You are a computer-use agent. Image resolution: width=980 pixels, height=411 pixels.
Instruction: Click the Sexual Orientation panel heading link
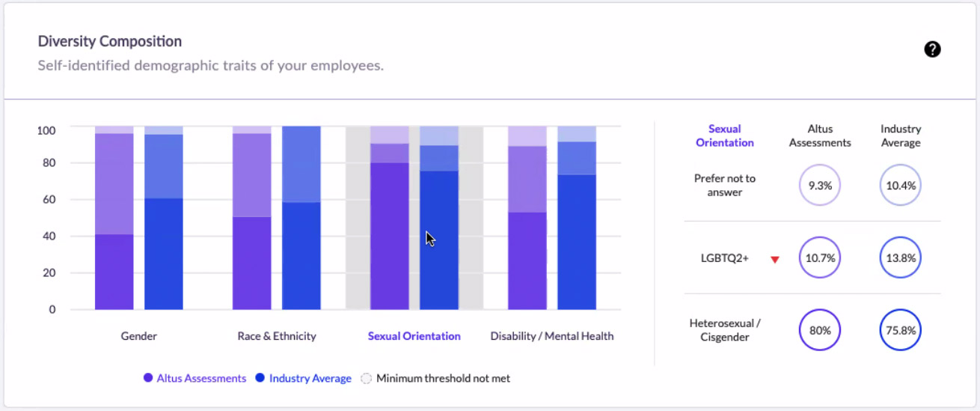725,136
